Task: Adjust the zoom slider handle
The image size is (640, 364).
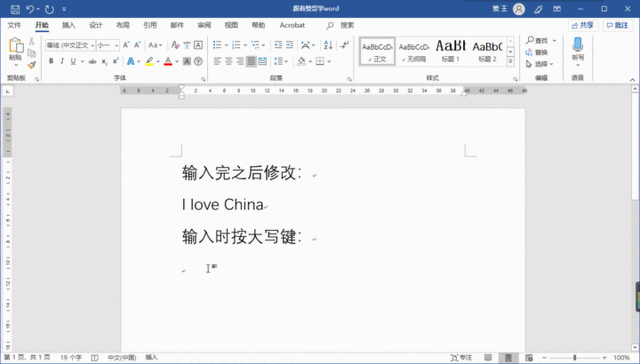Action: tap(575, 358)
